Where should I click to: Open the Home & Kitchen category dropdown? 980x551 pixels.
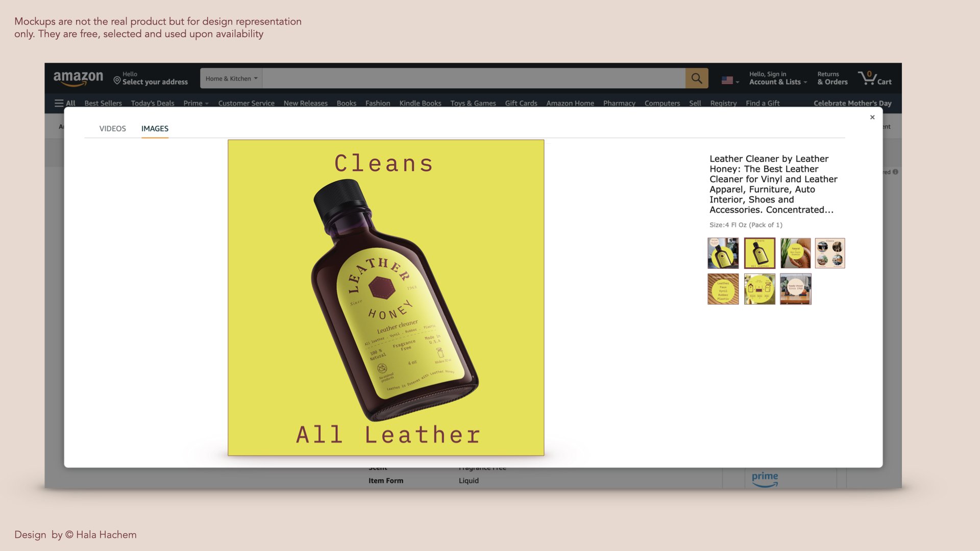[231, 79]
